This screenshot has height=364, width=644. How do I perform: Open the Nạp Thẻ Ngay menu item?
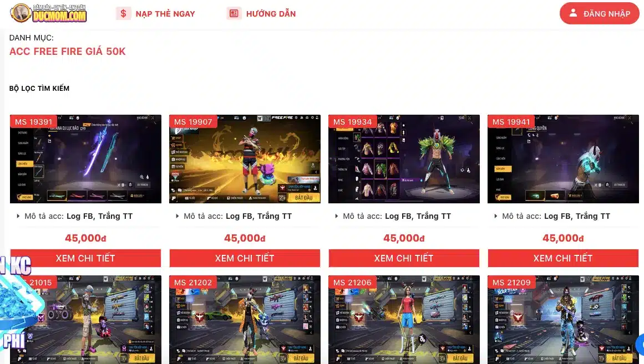click(156, 13)
